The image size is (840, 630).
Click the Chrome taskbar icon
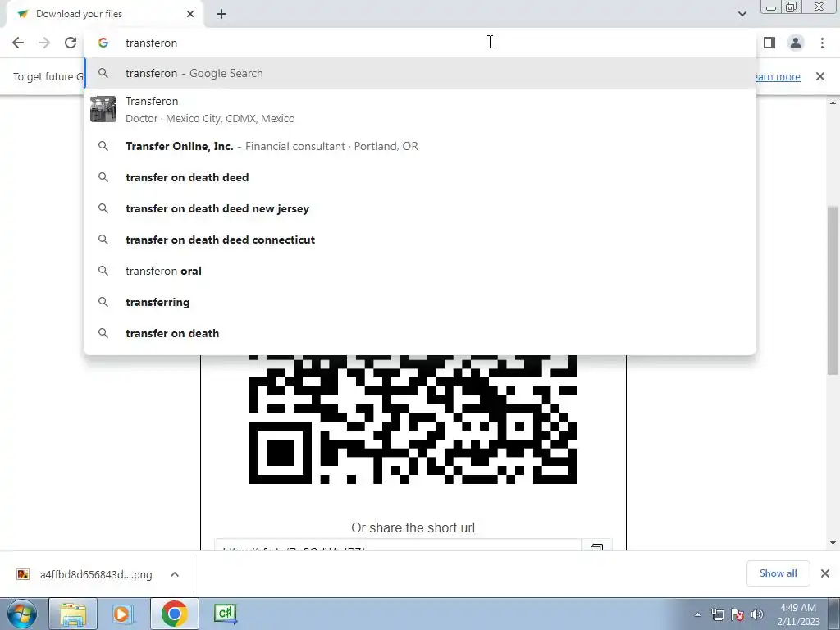click(175, 614)
